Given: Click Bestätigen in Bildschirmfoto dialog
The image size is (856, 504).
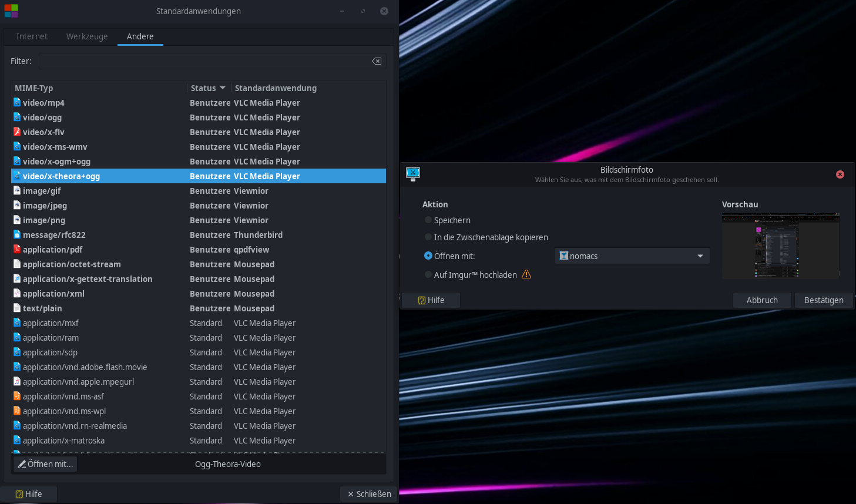Looking at the screenshot, I should [824, 300].
